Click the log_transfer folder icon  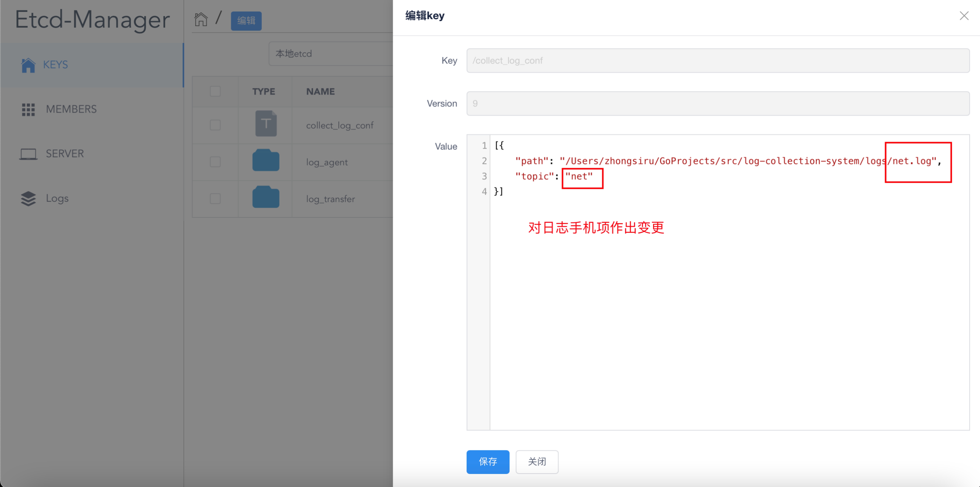266,197
